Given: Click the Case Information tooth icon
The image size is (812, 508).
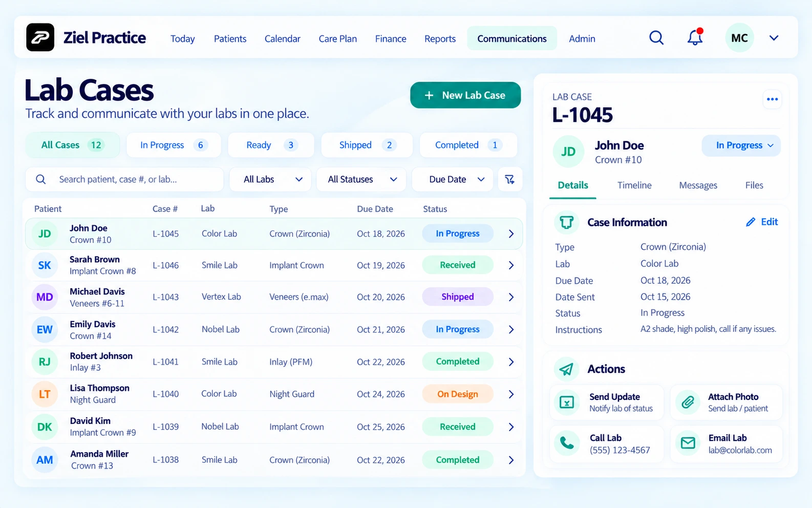Looking at the screenshot, I should [567, 222].
